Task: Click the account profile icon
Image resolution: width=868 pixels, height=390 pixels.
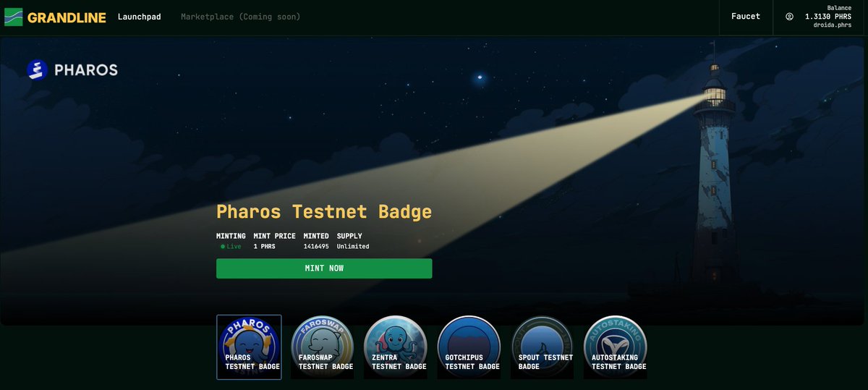Action: coord(789,17)
